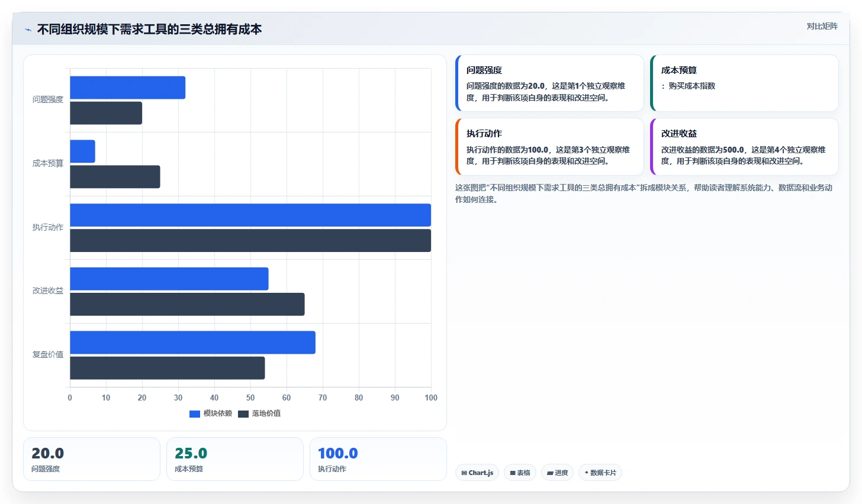Click the blue 改进收益 bar in chart
The image size is (862, 504).
[169, 279]
